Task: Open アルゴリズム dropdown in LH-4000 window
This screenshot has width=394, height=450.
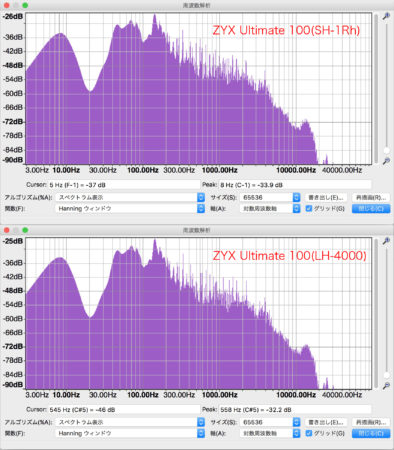Action: (130, 422)
